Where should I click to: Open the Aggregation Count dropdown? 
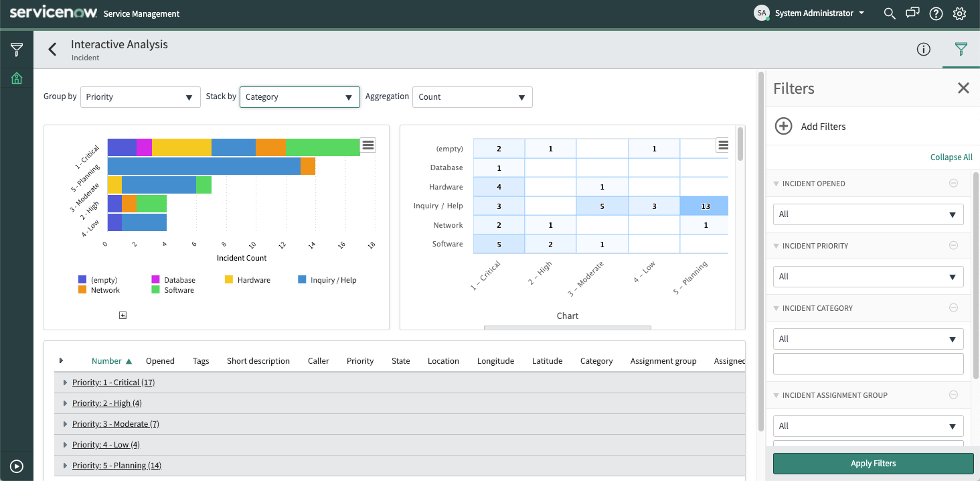472,97
